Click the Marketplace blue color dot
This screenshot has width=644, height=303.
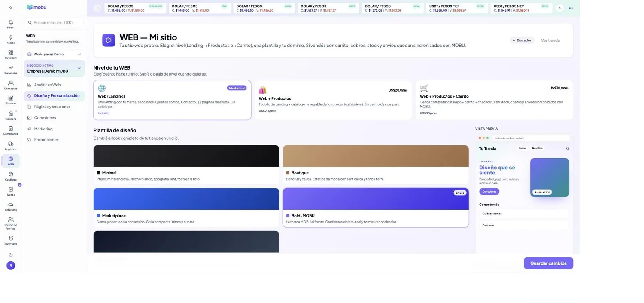[x=98, y=216]
